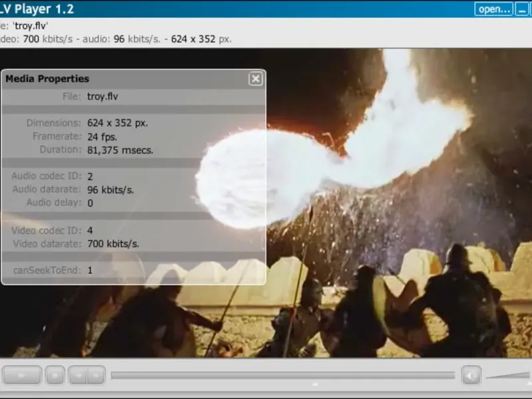This screenshot has height=399, width=532.
Task: Click the stop playback button
Action: coord(55,375)
